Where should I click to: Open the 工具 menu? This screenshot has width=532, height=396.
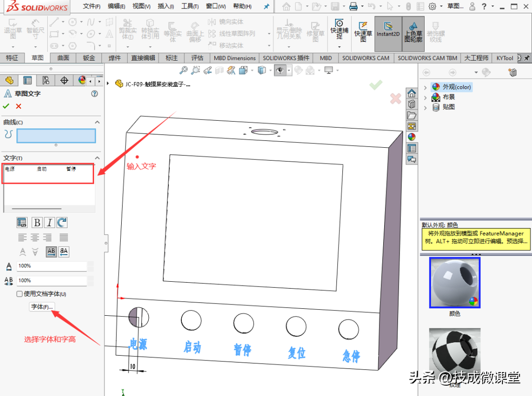190,6
